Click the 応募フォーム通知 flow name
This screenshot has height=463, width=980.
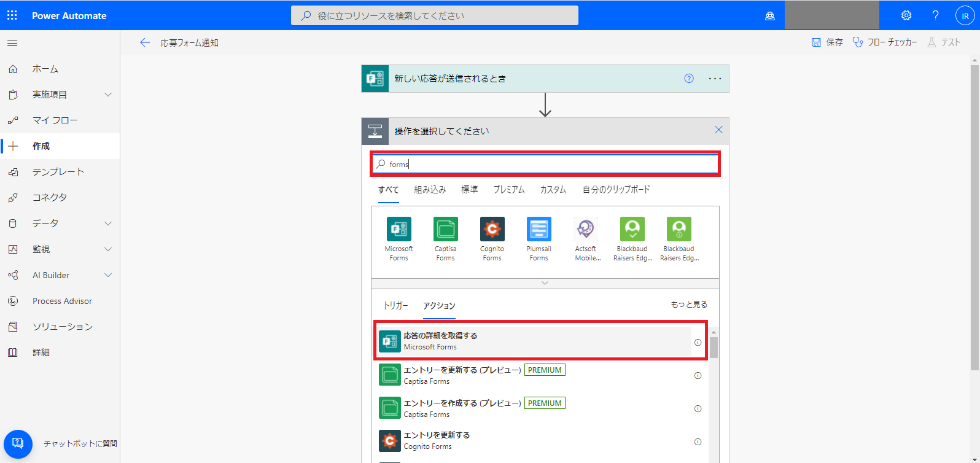coord(189,43)
